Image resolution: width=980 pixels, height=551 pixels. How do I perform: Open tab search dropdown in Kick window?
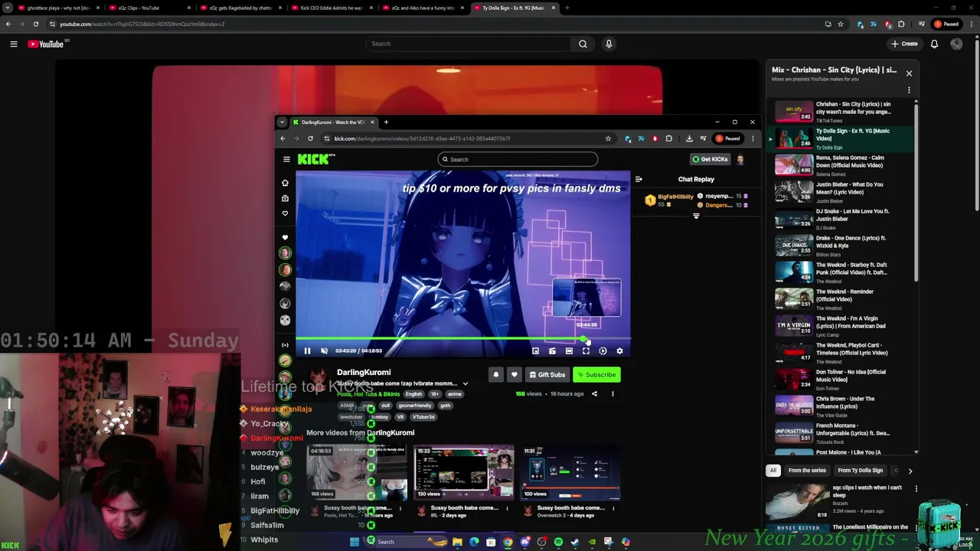[282, 122]
